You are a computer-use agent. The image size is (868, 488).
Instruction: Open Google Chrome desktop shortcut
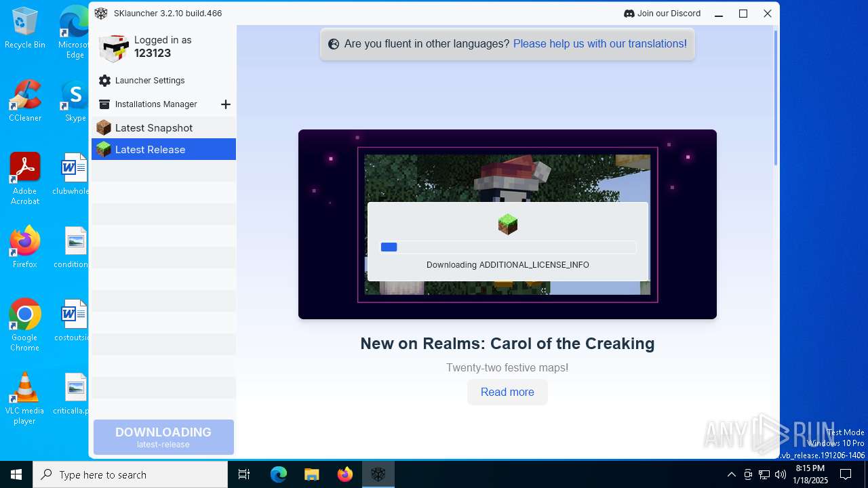(x=25, y=325)
